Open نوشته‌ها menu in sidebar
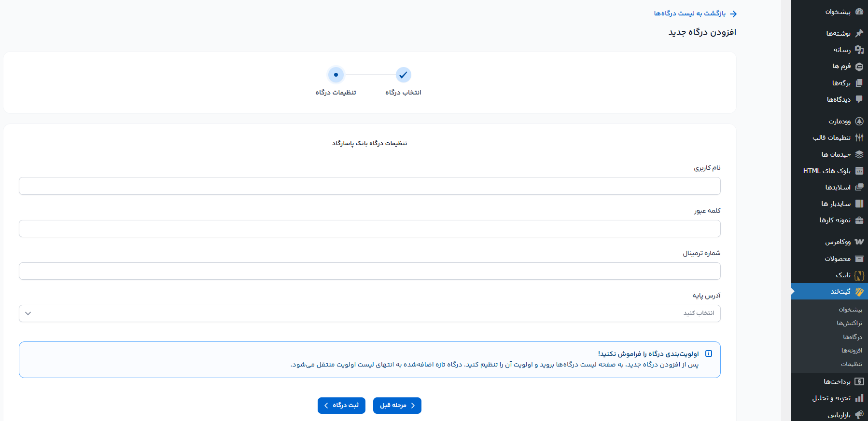Viewport: 868px width, 421px height. coord(829,33)
